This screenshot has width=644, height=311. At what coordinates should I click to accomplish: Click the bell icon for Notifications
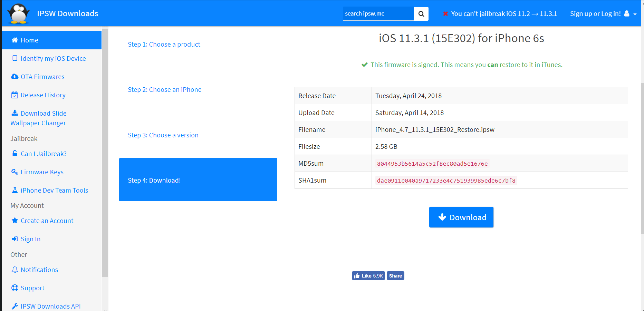point(15,270)
